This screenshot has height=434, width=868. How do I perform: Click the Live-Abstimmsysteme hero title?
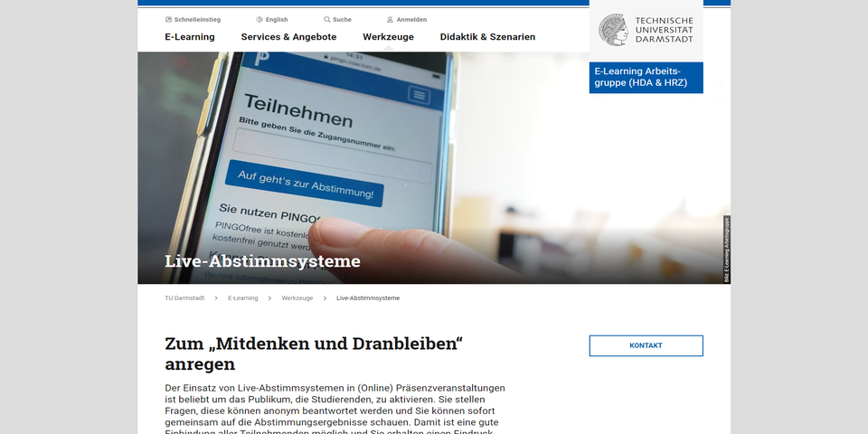tap(262, 260)
